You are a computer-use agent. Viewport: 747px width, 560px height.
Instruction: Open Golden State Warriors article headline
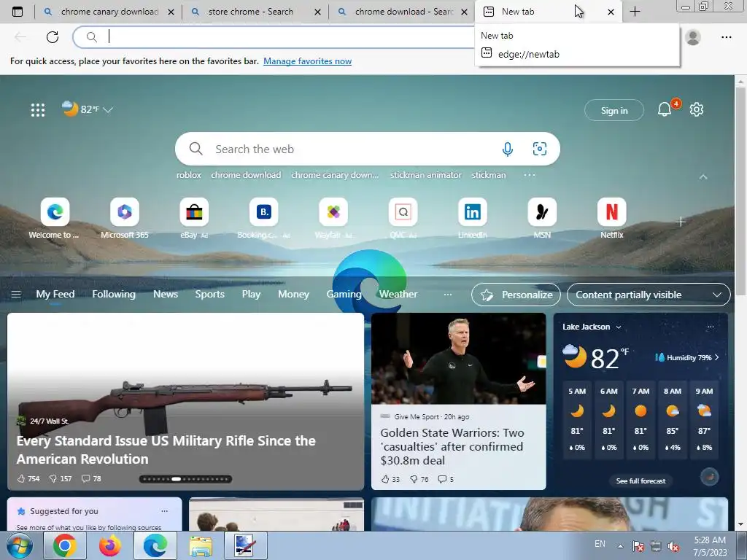(x=452, y=447)
